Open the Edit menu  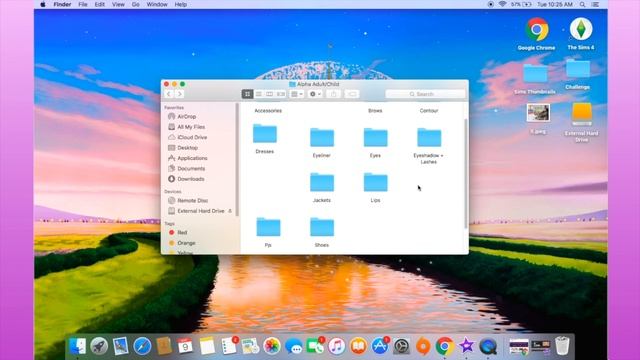coord(100,4)
